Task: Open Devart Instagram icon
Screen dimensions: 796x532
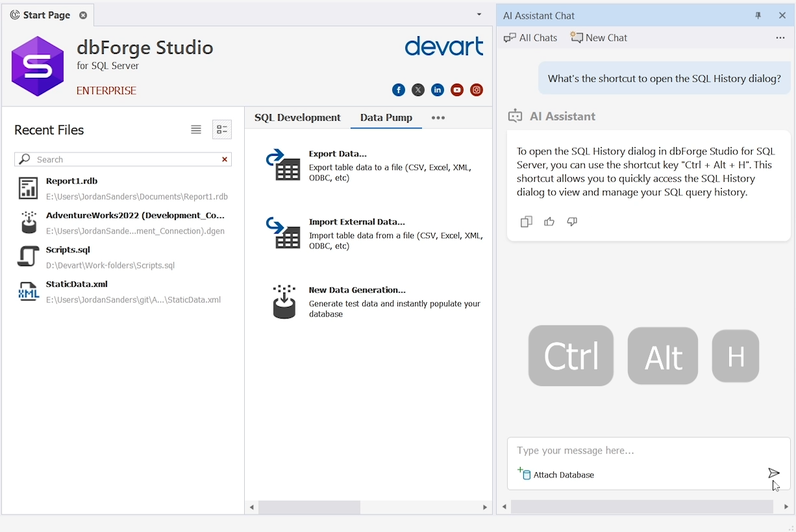Action: [x=477, y=90]
